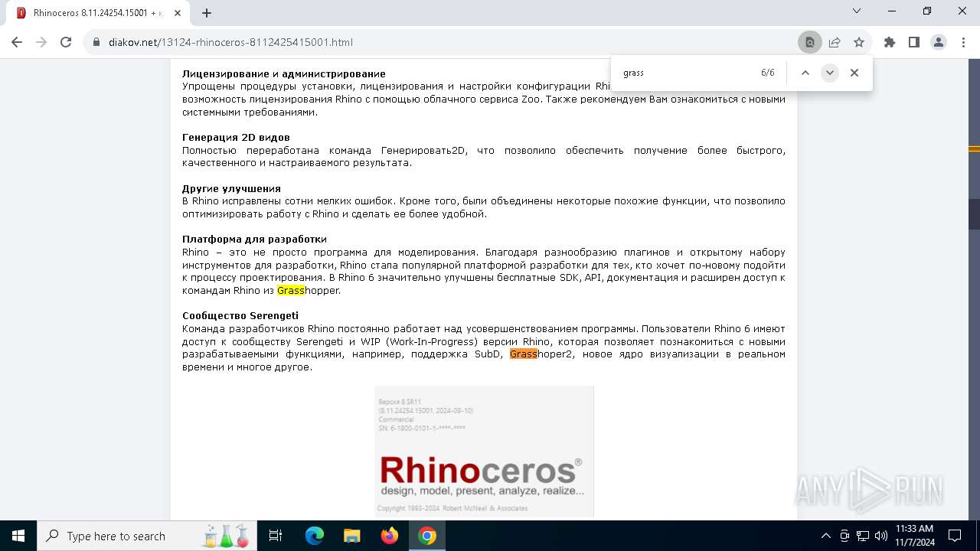Bookmark this tab star icon
This screenshot has width=980, height=551.
click(x=859, y=42)
